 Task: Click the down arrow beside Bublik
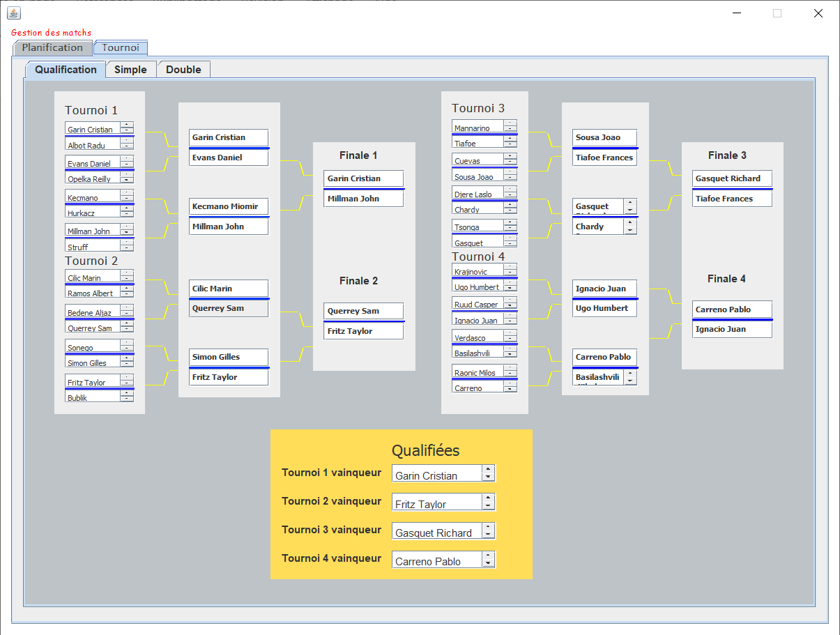click(x=126, y=399)
